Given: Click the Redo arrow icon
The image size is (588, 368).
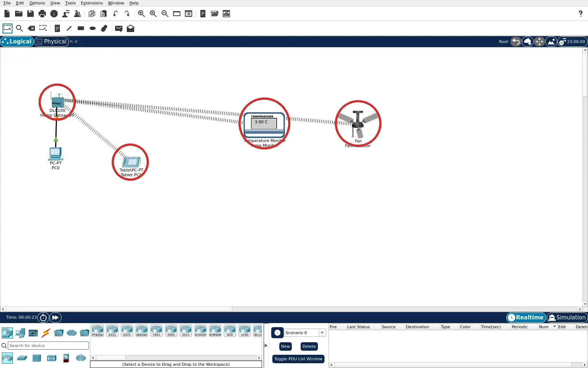Looking at the screenshot, I should [127, 14].
